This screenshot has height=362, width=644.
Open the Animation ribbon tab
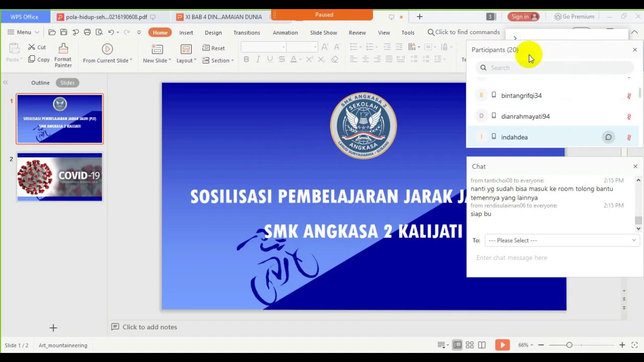[285, 33]
